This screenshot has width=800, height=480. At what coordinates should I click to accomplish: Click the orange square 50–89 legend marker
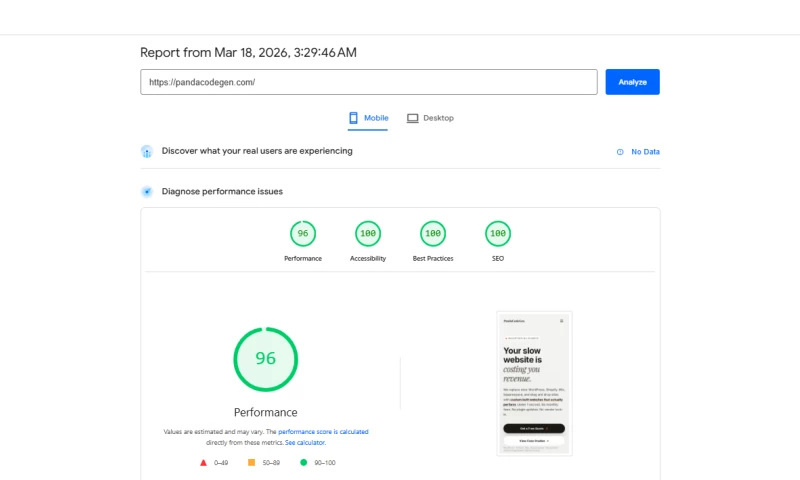[x=251, y=463]
